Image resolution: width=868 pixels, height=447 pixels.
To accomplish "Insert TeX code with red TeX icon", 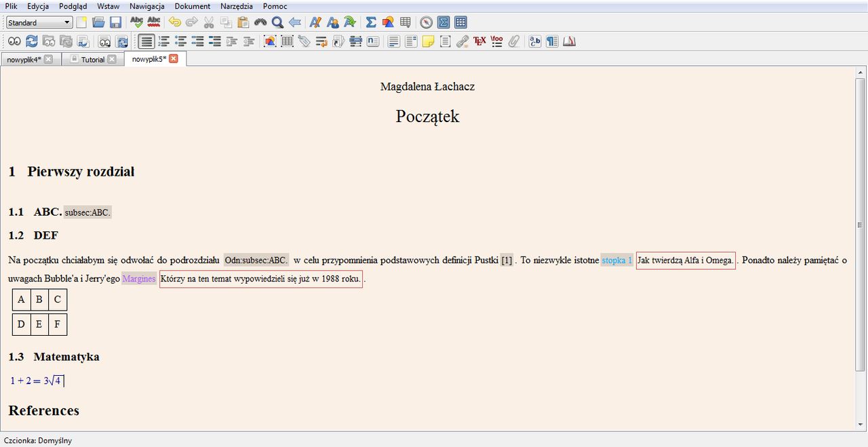I will click(x=480, y=41).
